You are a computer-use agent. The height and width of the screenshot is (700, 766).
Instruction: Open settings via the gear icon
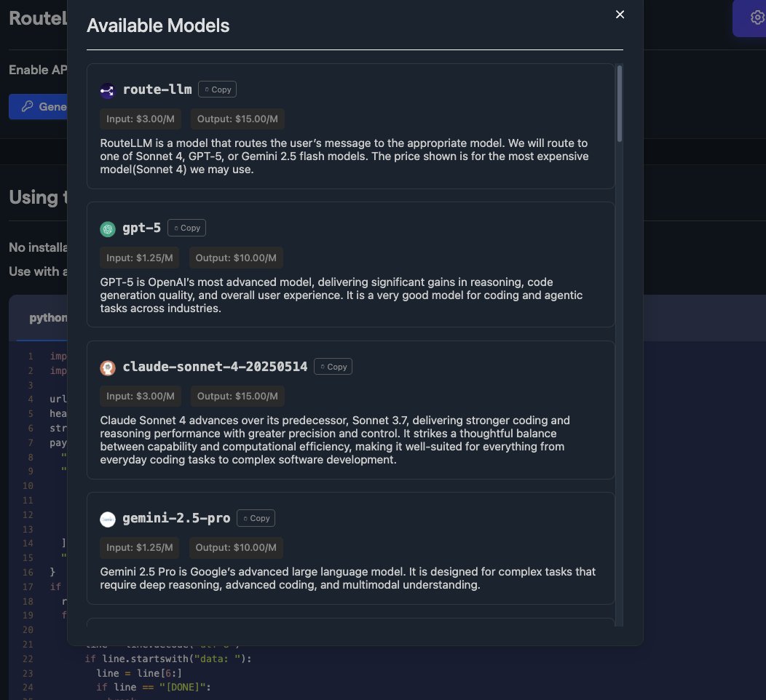[757, 17]
